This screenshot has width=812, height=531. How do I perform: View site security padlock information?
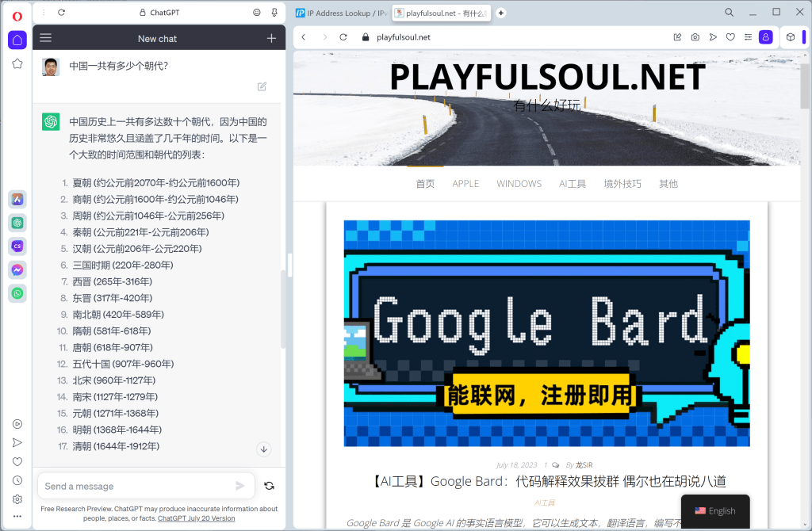click(366, 37)
